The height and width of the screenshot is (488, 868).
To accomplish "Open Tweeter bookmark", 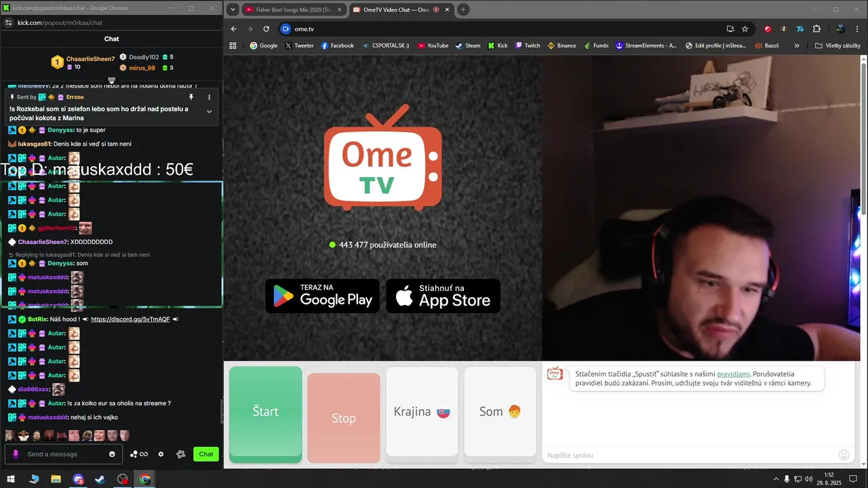I will point(299,45).
